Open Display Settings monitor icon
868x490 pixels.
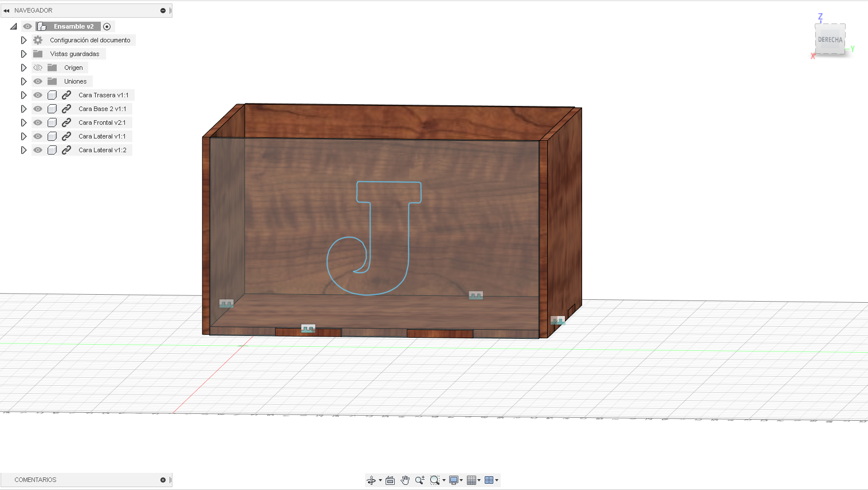(454, 480)
